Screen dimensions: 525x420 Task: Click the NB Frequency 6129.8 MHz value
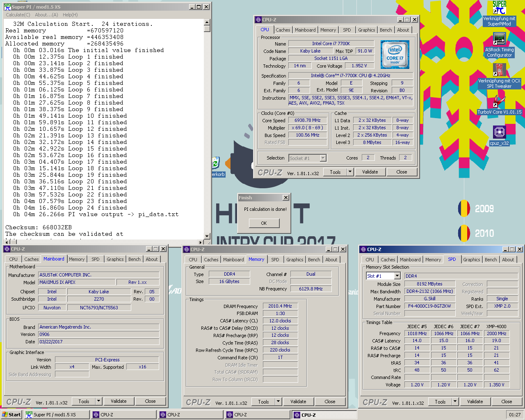(x=311, y=289)
